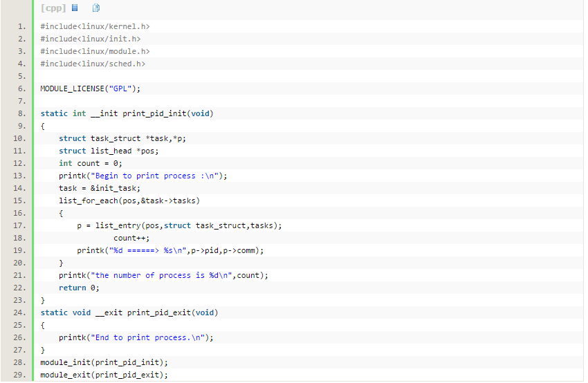The height and width of the screenshot is (383, 588).
Task: Select line #include<linux/init.h>
Action: click(91, 39)
